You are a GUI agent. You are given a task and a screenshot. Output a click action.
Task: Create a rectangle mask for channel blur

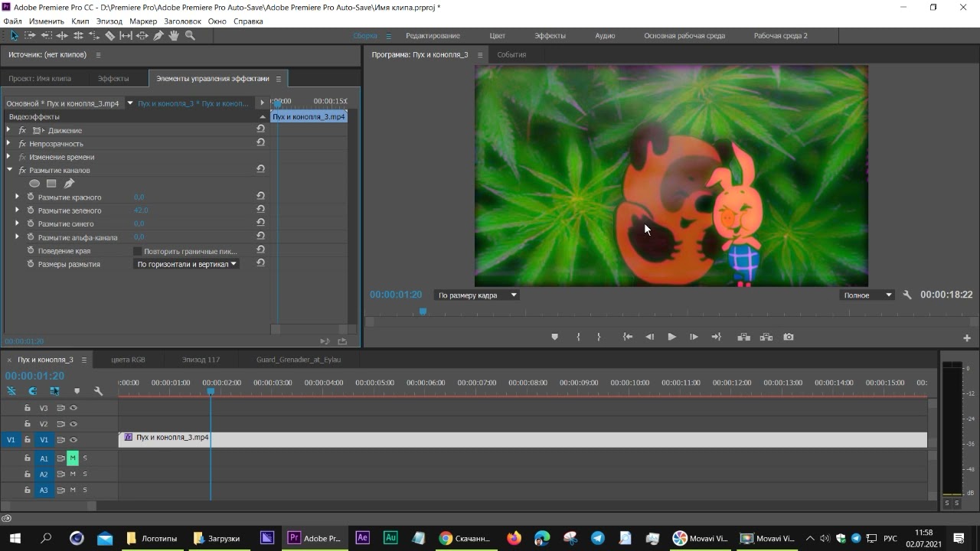[51, 184]
